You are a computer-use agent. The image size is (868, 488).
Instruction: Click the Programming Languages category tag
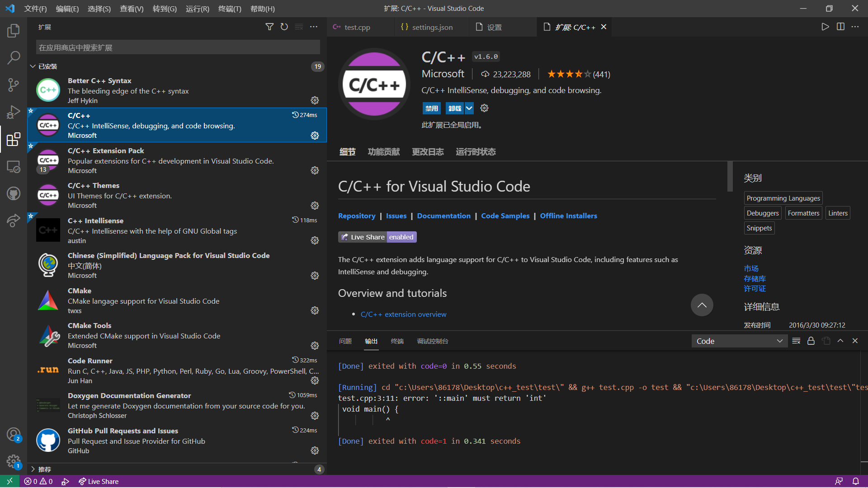click(x=783, y=198)
